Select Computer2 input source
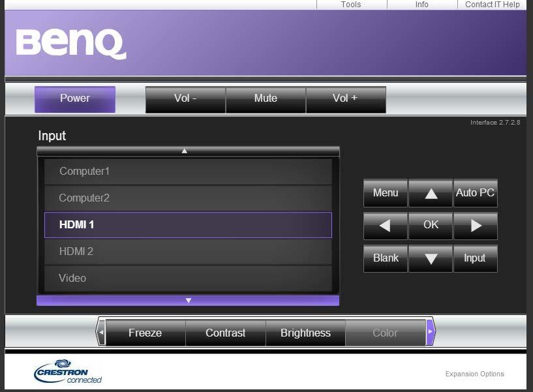Screen dimensions: 533x392 188,198
